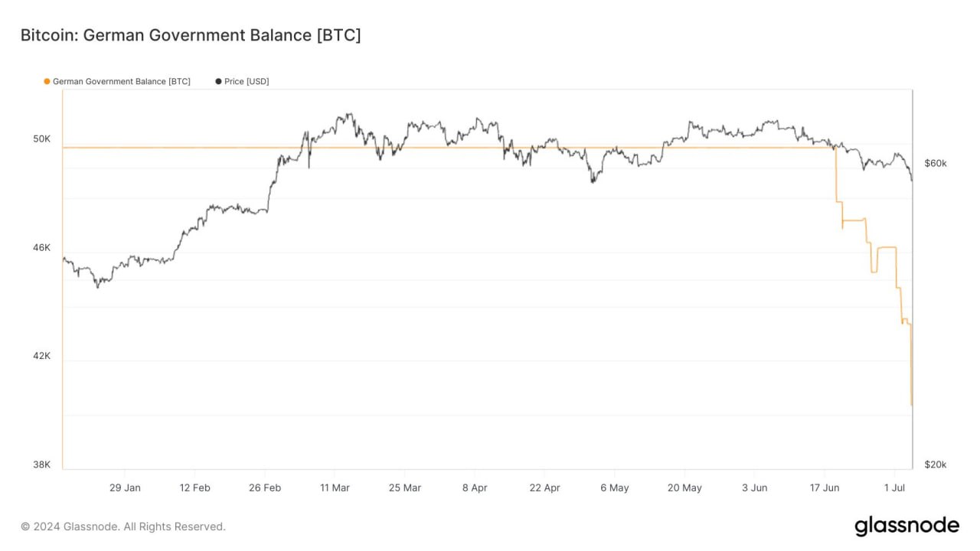
Task: Select the 12 Feb date label
Action: pos(195,487)
